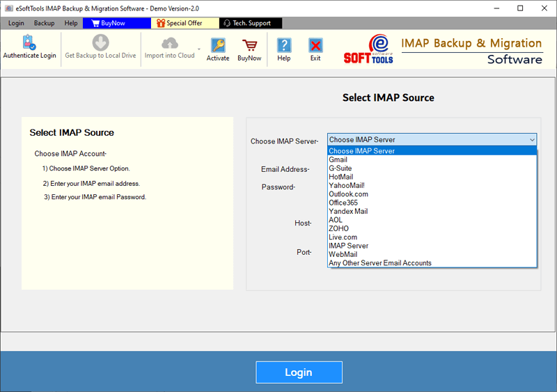Viewport: 557px width, 392px height.
Task: Click the eSoftTools logo image
Action: (x=368, y=49)
